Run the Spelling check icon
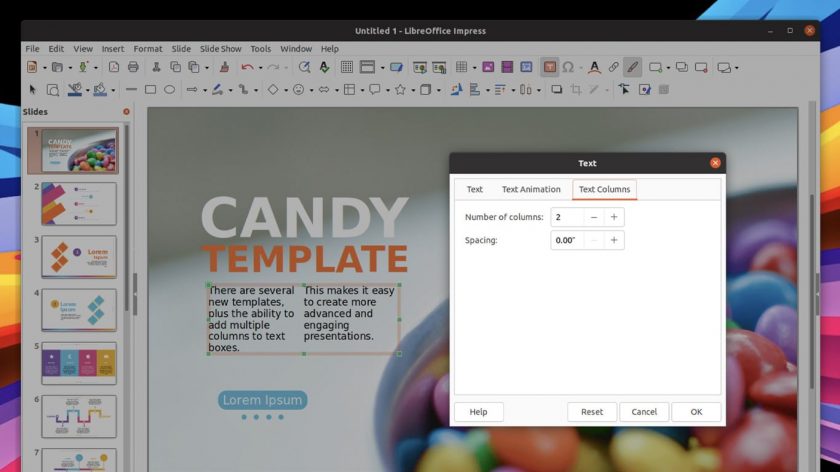 pyautogui.click(x=325, y=67)
